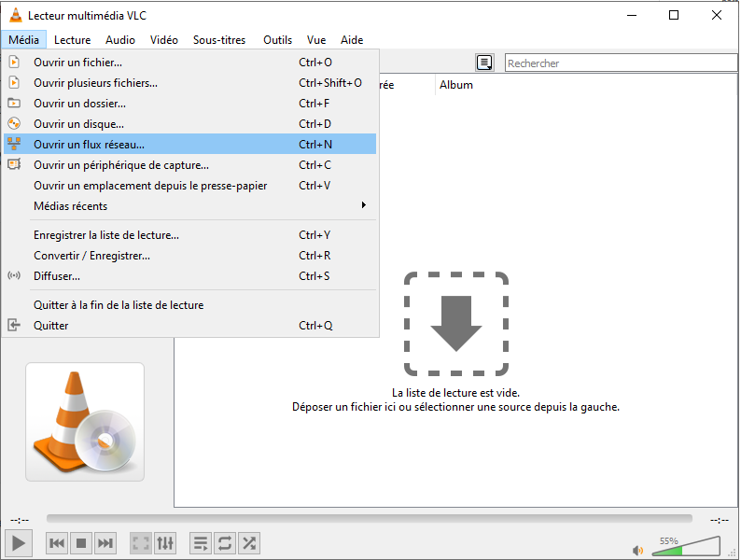Choose Enregistrer la liste de lecture...
This screenshot has width=741, height=560.
[x=190, y=235]
